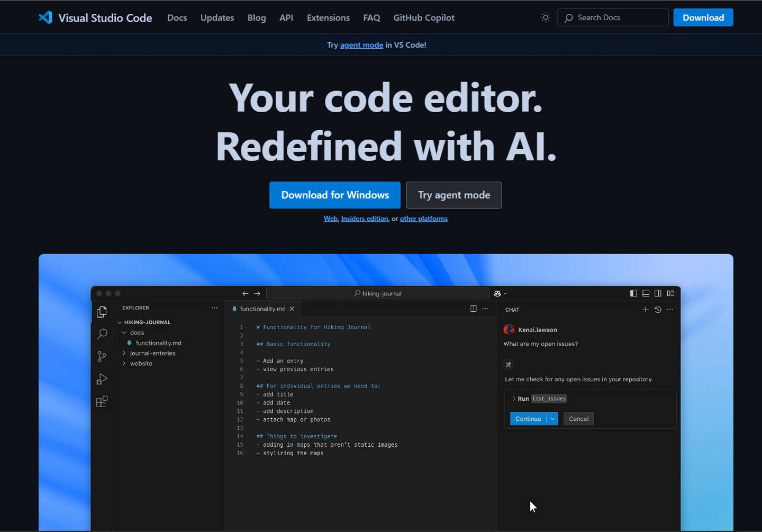Image resolution: width=762 pixels, height=532 pixels.
Task: Open the FAQ nav item
Action: [x=371, y=17]
